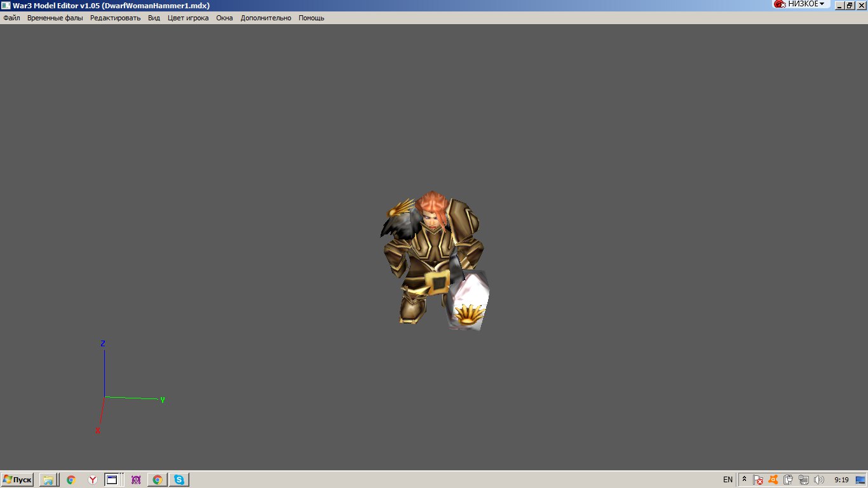Image resolution: width=868 pixels, height=488 pixels.
Task: Launch Chrome icon next to Yandex browser
Action: coord(71,480)
